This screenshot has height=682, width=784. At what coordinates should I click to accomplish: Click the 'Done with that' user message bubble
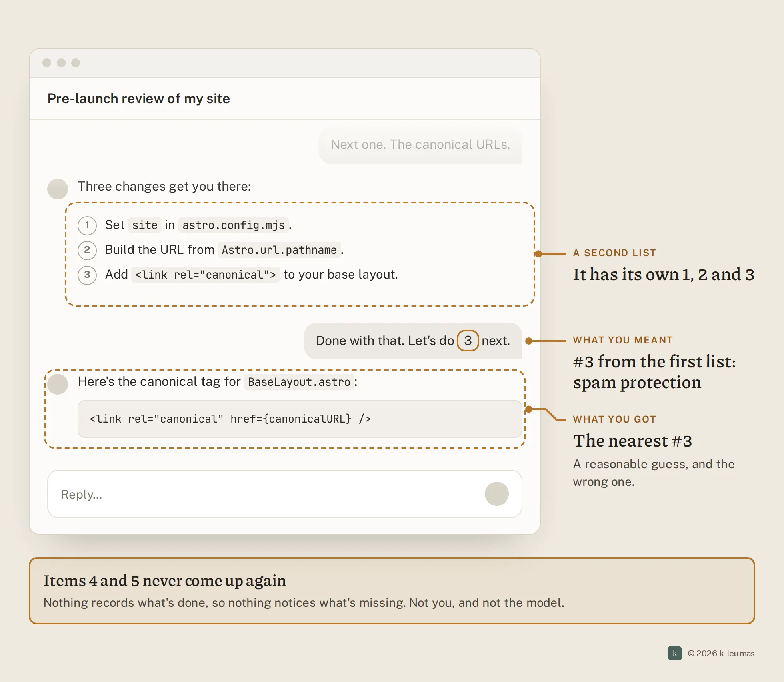click(x=413, y=341)
